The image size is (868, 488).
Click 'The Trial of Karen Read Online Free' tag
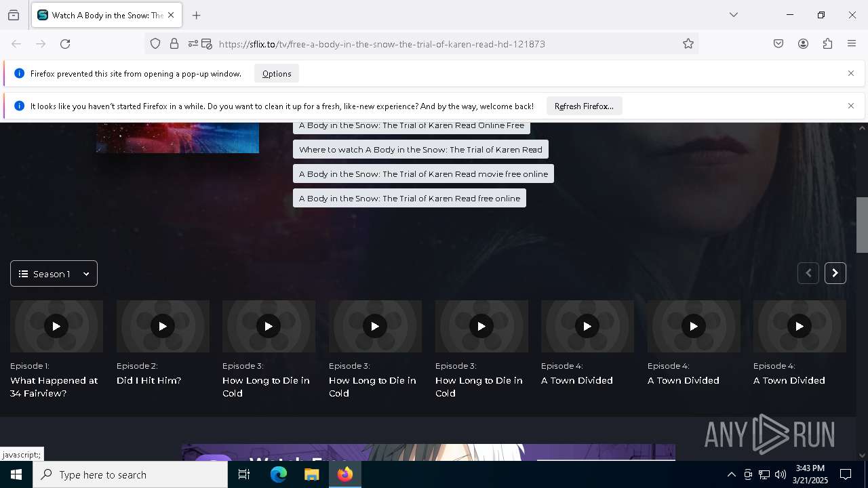412,127
